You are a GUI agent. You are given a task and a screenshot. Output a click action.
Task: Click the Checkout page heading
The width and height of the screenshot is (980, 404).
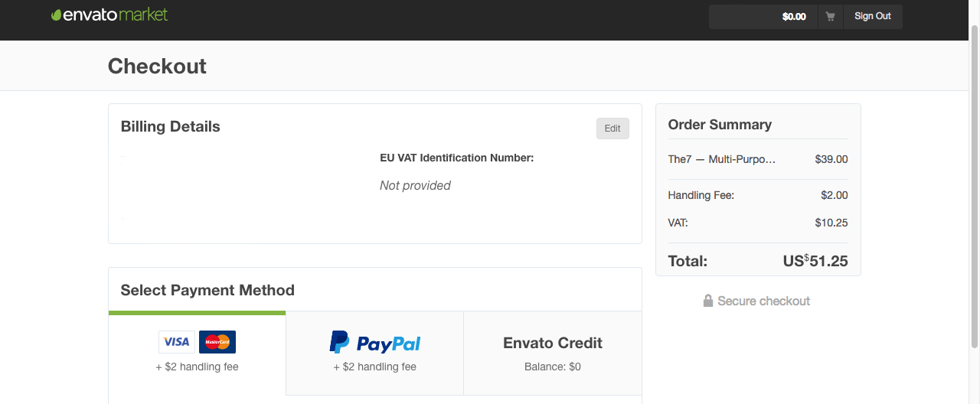pos(157,67)
